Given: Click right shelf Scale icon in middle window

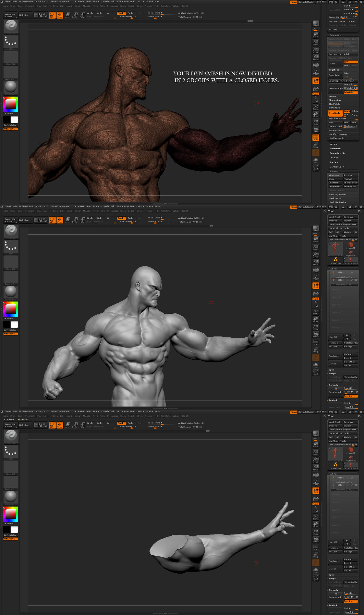Looking at the screenshot, I should pos(316,327).
